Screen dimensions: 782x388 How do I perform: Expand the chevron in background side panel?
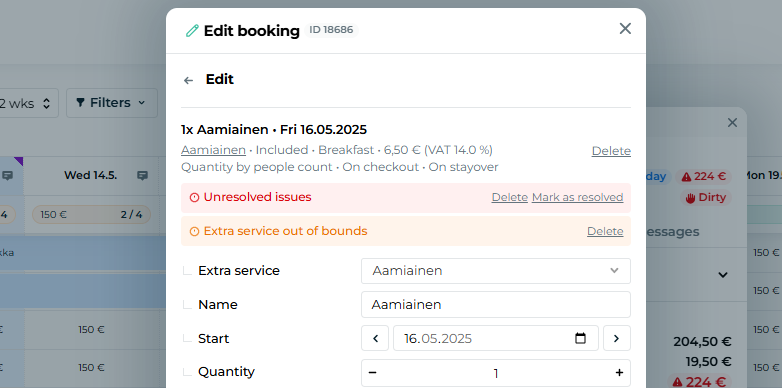(x=723, y=275)
